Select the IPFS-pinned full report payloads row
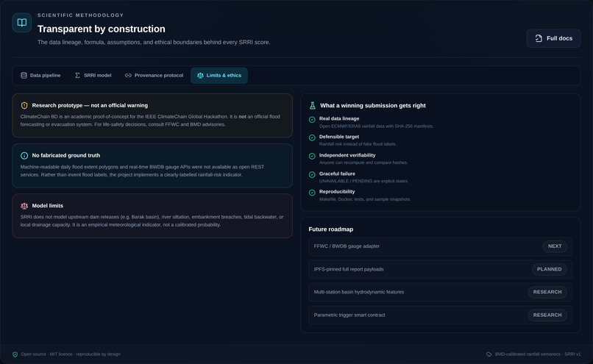Image resolution: width=593 pixels, height=364 pixels. pyautogui.click(x=440, y=269)
